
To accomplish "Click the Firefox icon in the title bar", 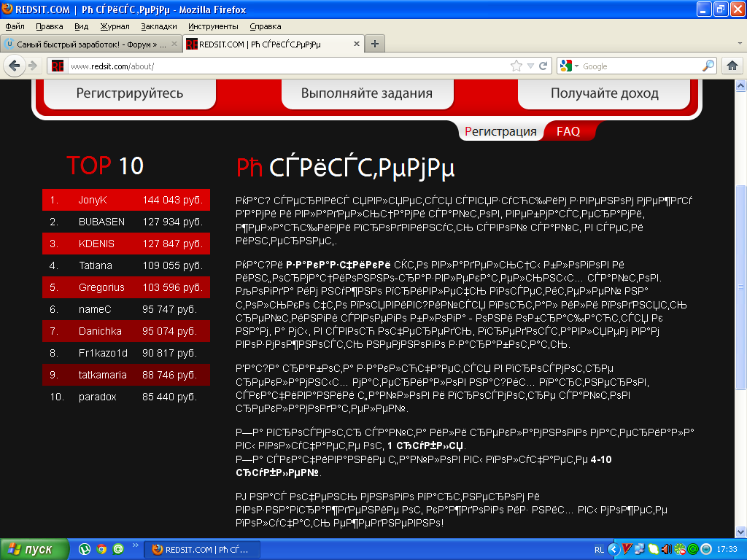I will point(7,9).
